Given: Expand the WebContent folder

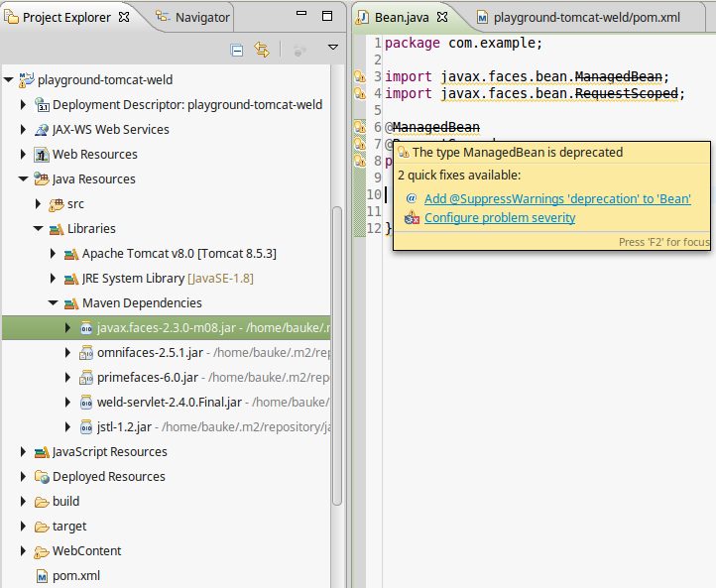Looking at the screenshot, I should [x=23, y=550].
